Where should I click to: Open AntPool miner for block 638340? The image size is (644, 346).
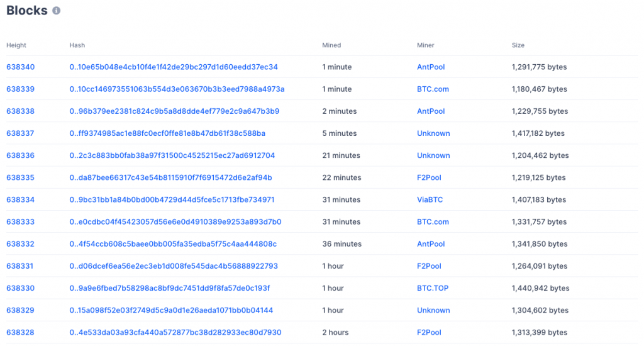coord(431,67)
